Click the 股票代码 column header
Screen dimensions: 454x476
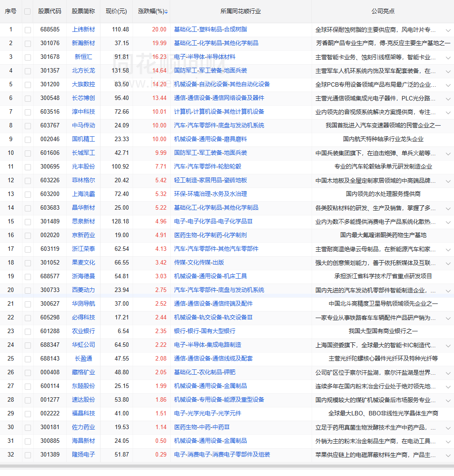[x=50, y=11]
